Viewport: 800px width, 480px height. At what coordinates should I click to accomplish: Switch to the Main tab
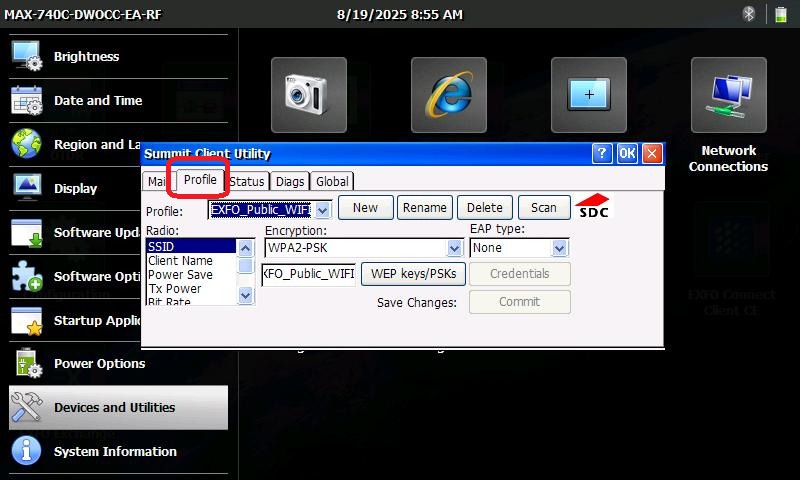pos(156,182)
